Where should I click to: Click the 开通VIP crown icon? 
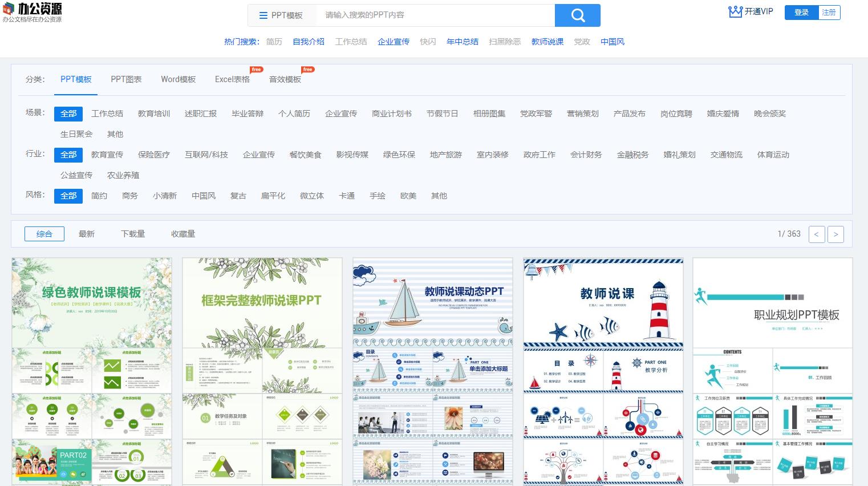click(735, 11)
